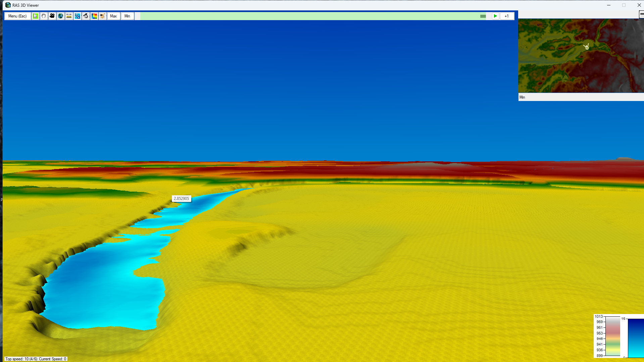
Task: Open the Menu (Esc) button
Action: (x=17, y=16)
